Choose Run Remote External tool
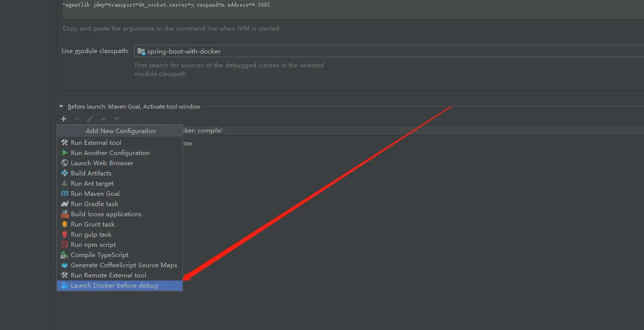The image size is (644, 330). tap(120, 275)
